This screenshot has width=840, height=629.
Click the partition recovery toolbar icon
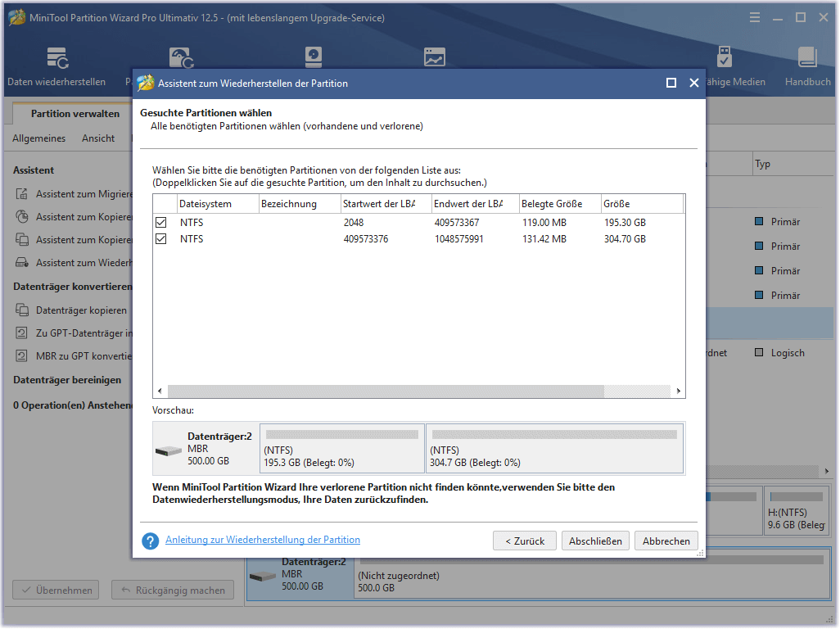click(x=181, y=57)
